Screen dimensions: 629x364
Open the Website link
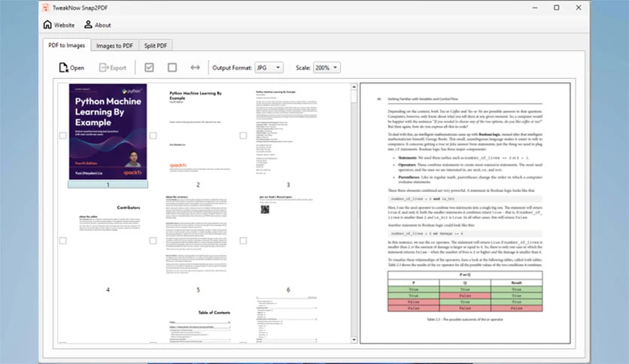tap(59, 25)
